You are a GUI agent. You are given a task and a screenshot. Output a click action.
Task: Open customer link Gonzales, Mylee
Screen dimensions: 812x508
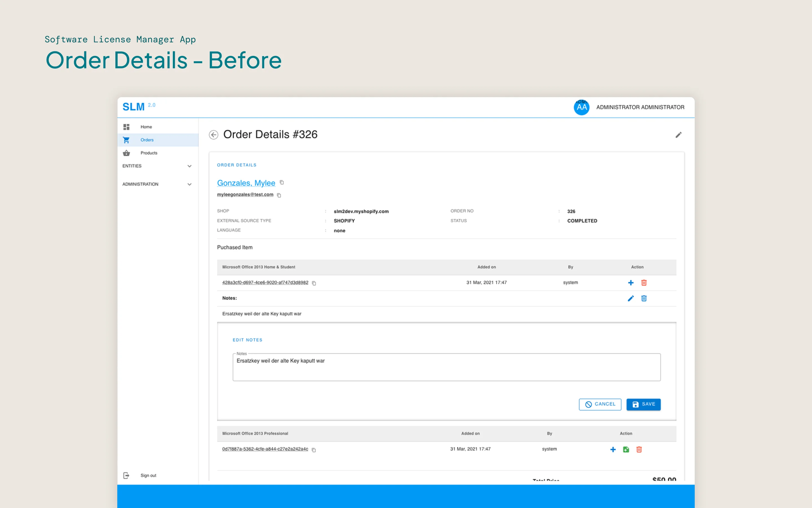[x=246, y=183]
